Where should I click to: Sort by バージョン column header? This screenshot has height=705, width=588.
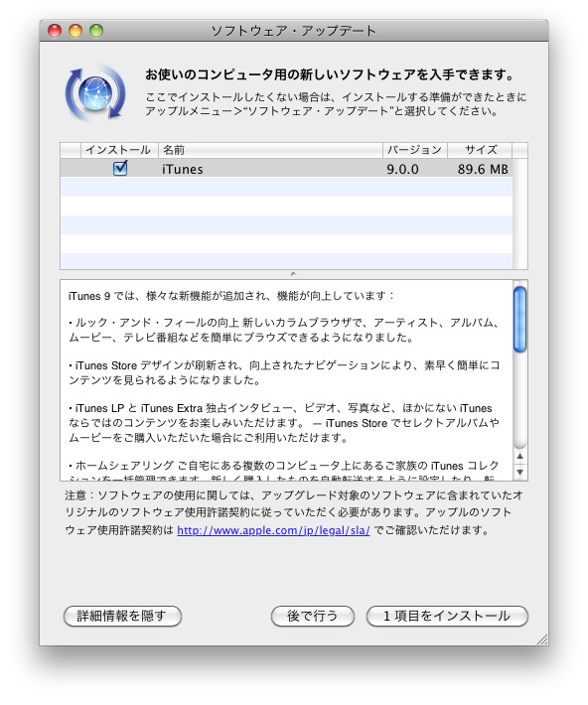415,150
